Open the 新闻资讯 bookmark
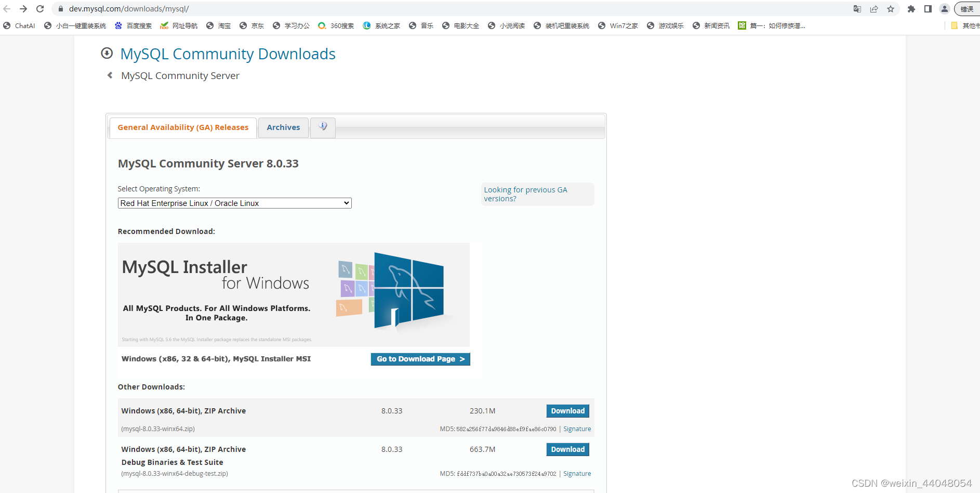This screenshot has width=980, height=493. (711, 25)
